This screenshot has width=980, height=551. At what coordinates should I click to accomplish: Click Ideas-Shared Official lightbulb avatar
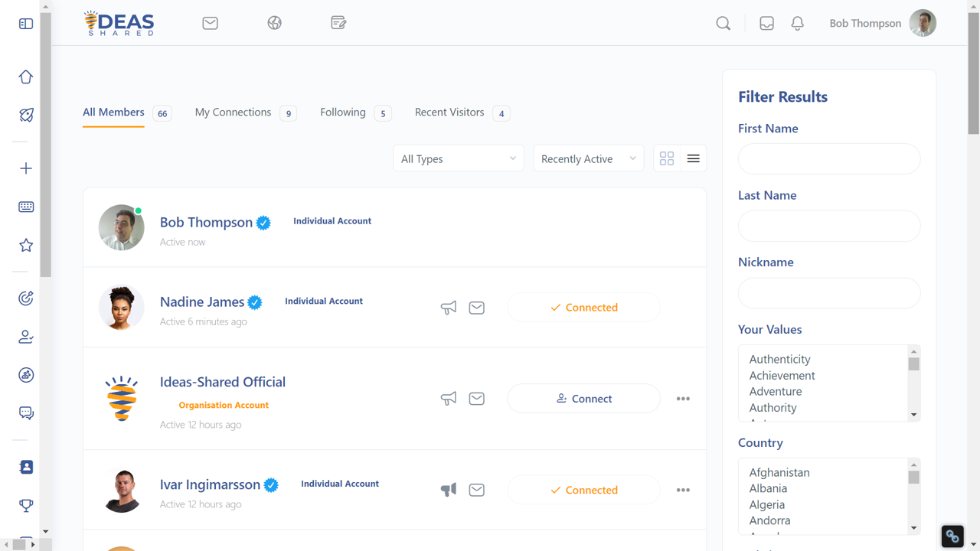pos(122,399)
